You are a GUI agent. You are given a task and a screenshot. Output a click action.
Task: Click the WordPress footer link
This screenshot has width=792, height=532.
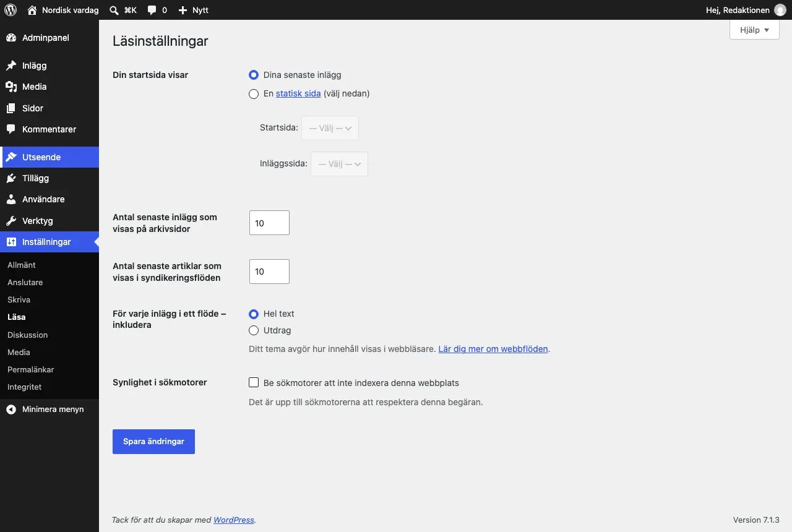(234, 520)
